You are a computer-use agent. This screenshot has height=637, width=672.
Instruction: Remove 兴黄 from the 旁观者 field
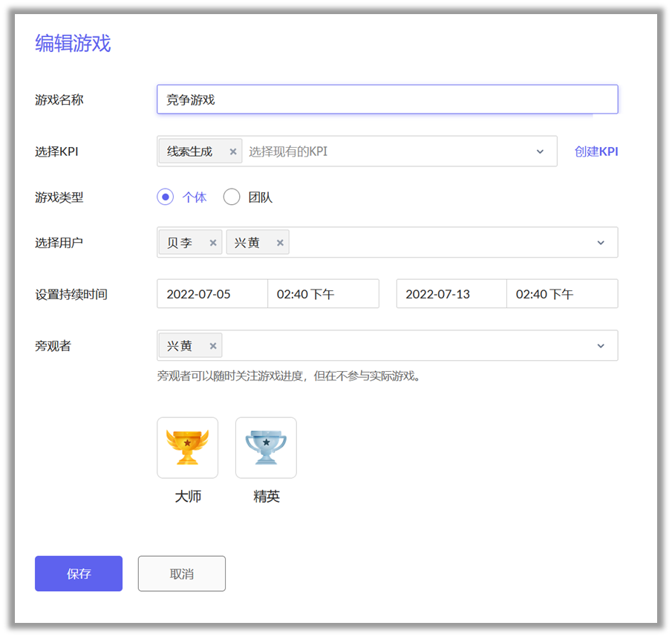pyautogui.click(x=213, y=346)
